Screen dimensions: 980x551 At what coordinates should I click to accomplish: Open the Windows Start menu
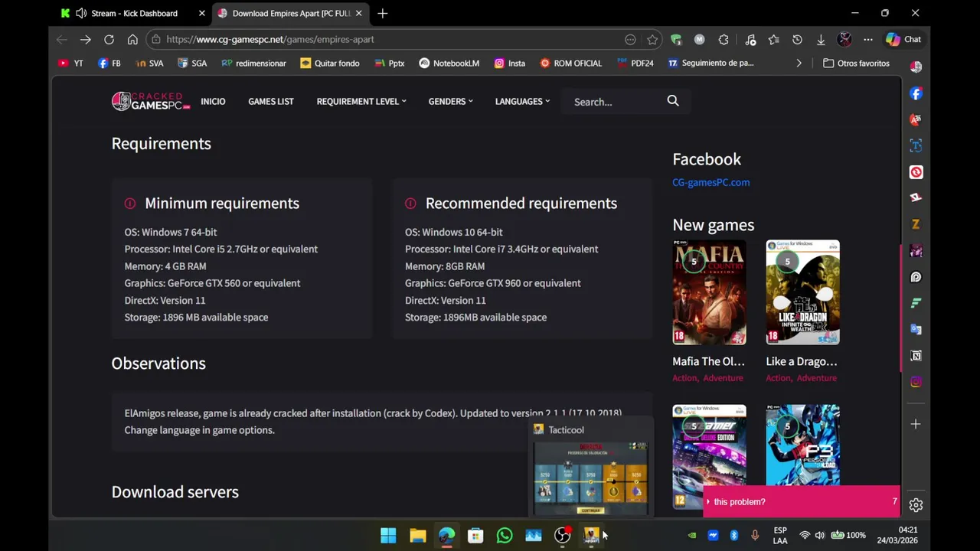point(388,536)
